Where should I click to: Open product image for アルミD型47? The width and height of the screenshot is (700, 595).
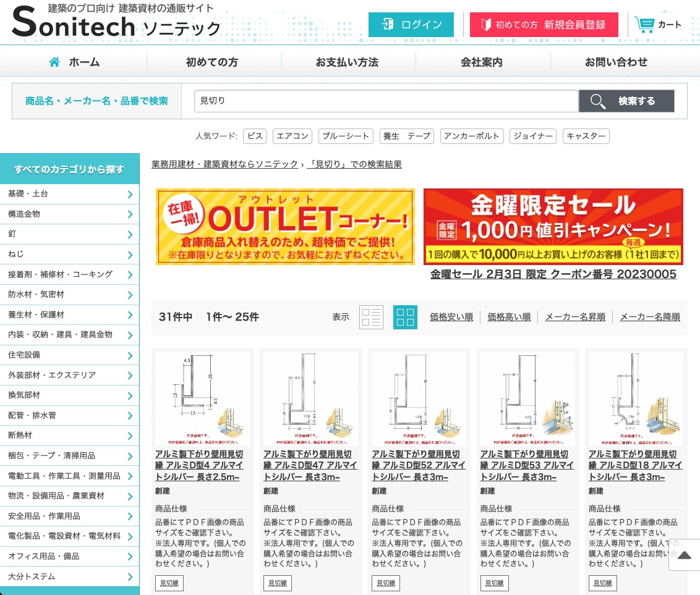click(x=310, y=399)
